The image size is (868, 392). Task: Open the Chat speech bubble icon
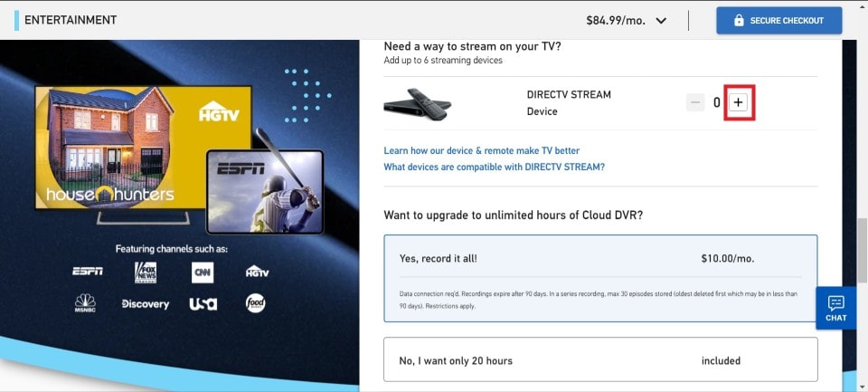tap(835, 302)
